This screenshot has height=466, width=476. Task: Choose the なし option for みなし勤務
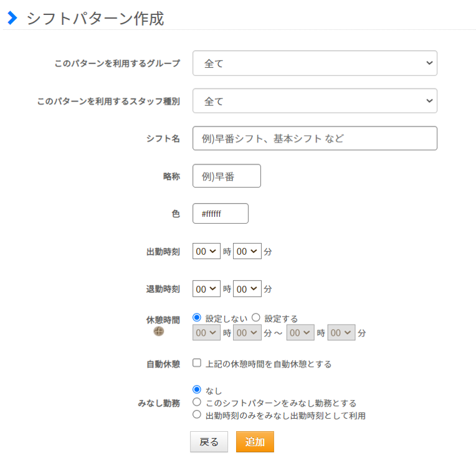tap(197, 389)
